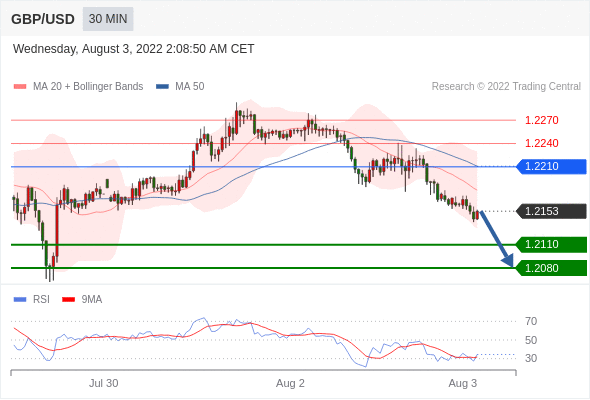This screenshot has width=590, height=400.
Task: Toggle the RSI legend label
Action: (x=41, y=300)
